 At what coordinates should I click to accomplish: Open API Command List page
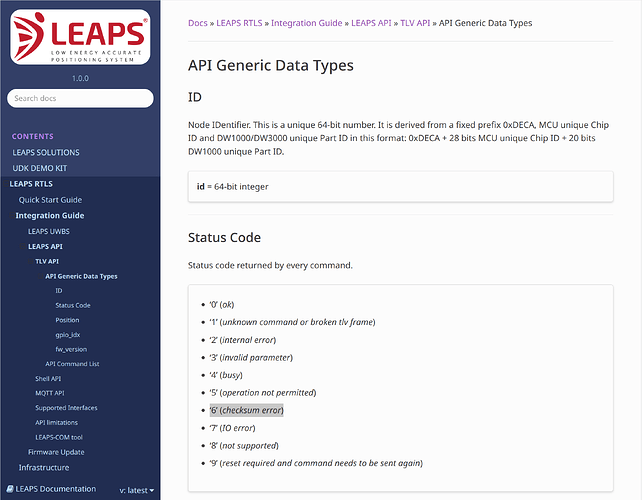coord(73,364)
